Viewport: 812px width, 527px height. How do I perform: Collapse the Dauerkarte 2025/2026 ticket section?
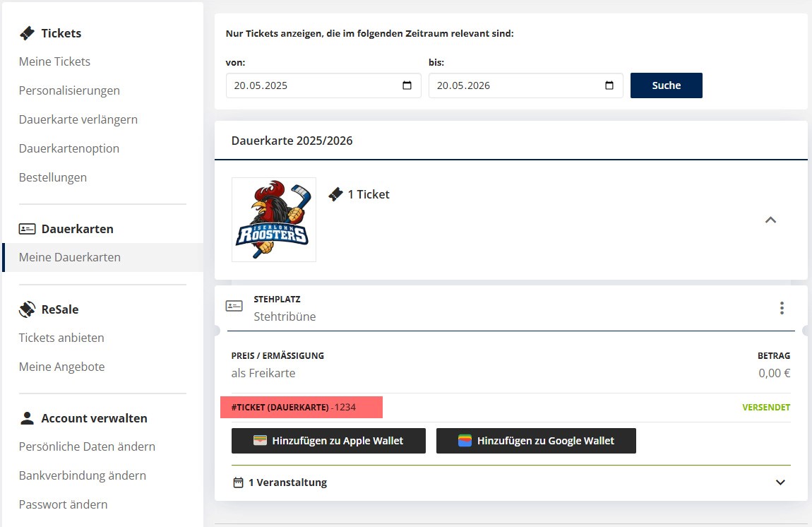770,220
